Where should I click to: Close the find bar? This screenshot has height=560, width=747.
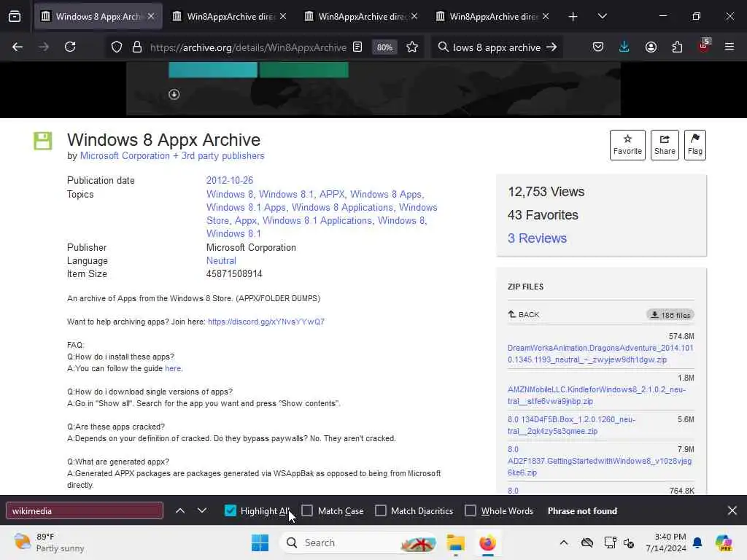(732, 510)
